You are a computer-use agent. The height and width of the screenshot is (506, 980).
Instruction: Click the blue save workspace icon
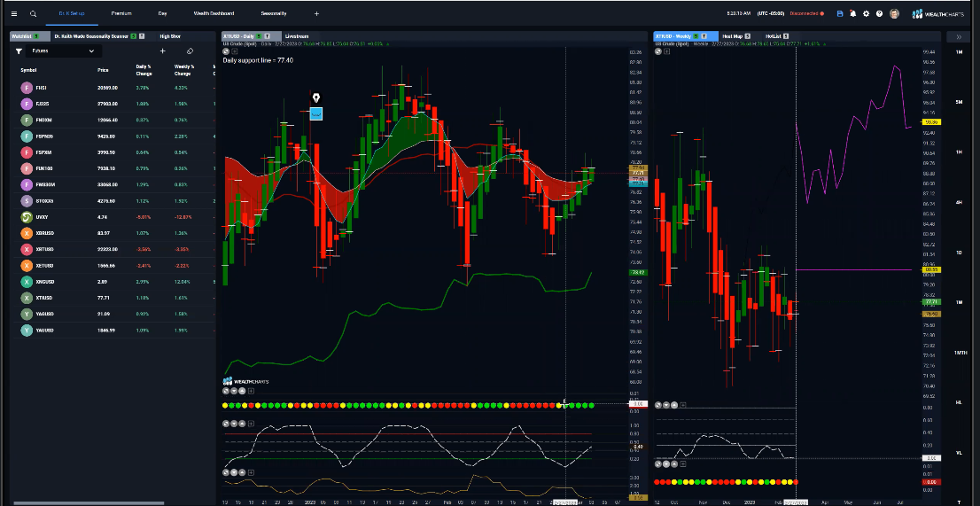click(840, 13)
